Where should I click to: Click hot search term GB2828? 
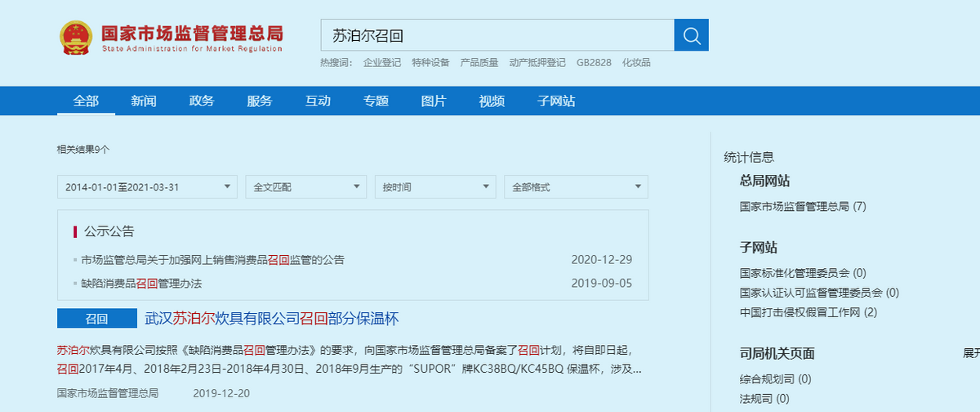tap(594, 63)
